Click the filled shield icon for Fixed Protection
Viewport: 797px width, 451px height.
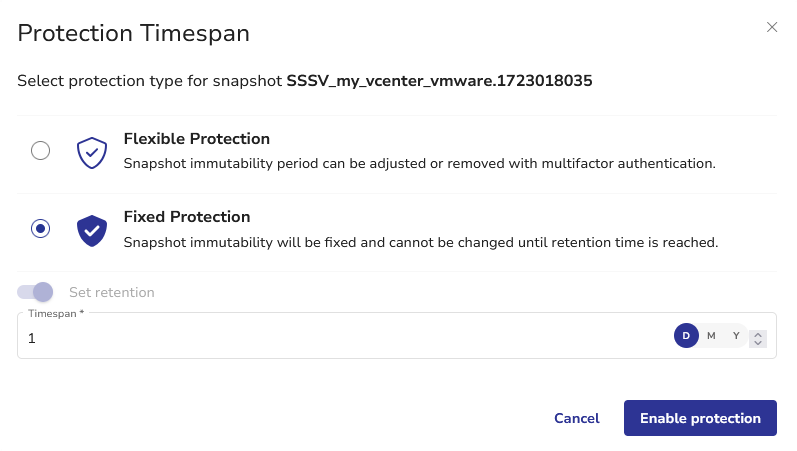[92, 230]
